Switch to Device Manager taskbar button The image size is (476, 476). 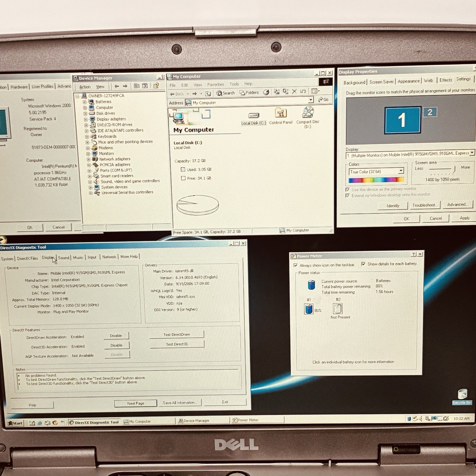[203, 420]
